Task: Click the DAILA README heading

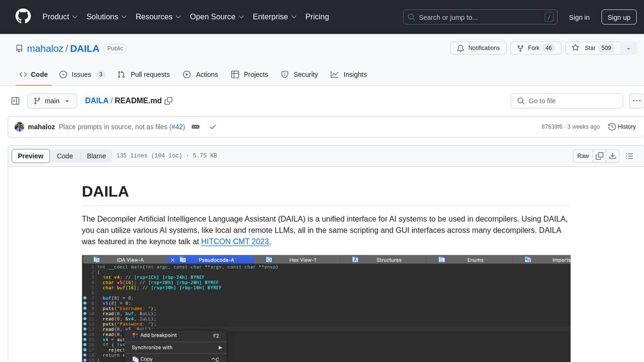Action: [x=106, y=191]
